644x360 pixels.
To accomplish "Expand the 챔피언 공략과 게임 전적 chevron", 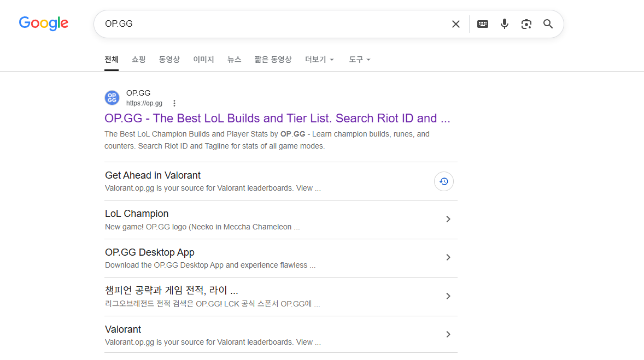I will tap(448, 296).
